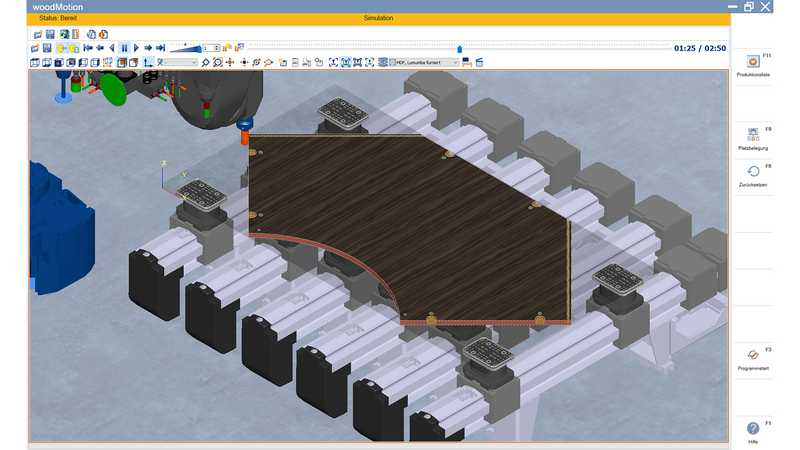Screen dimensions: 800x450
Task: Click the open file folder icon
Action: 36,34
